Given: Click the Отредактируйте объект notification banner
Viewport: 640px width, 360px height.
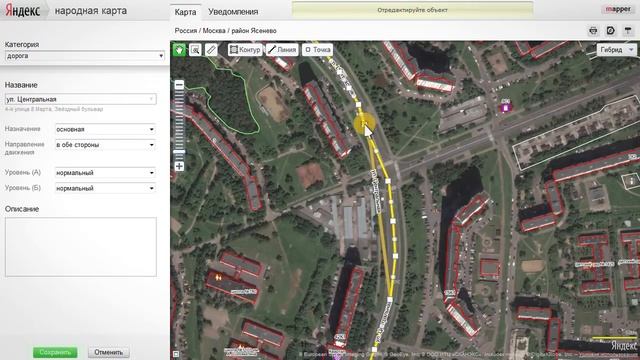Looking at the screenshot, I should (x=413, y=10).
